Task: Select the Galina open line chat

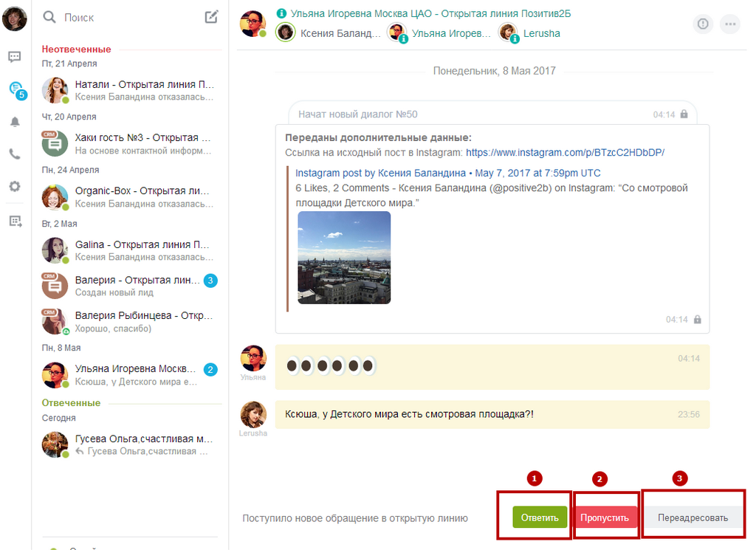Action: click(130, 251)
